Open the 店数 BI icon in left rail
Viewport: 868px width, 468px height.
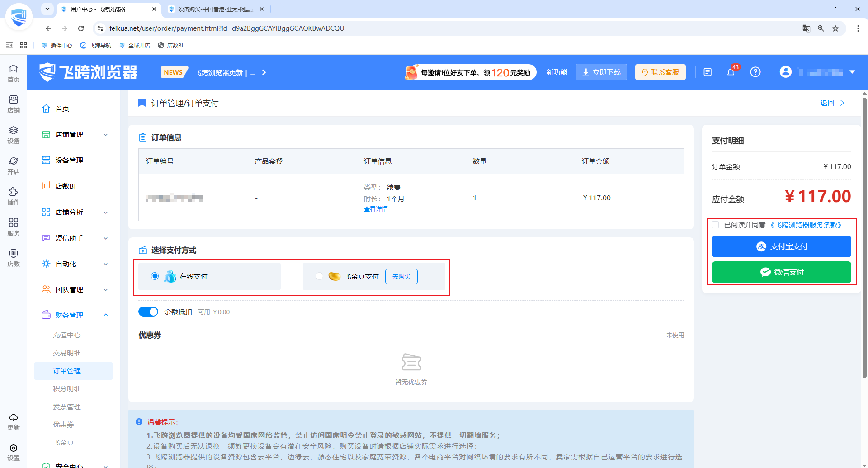[14, 257]
